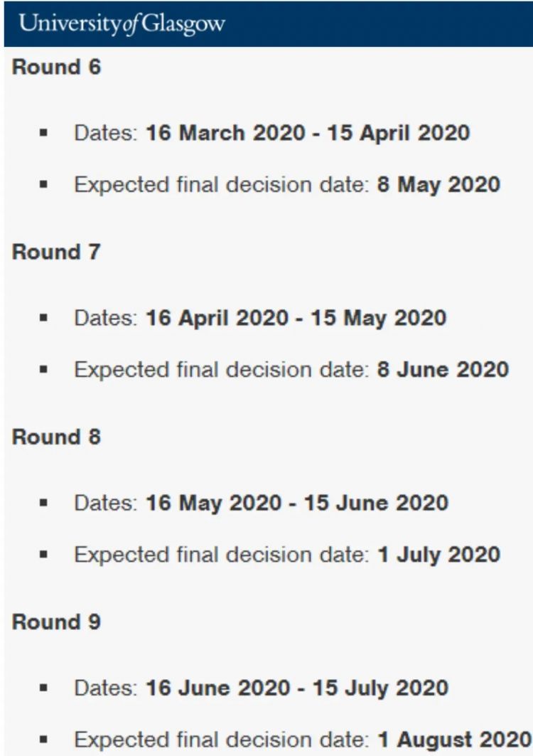Screen dimensions: 533x756
Task: Select the 1 July 2020 decision date
Action: 439,555
